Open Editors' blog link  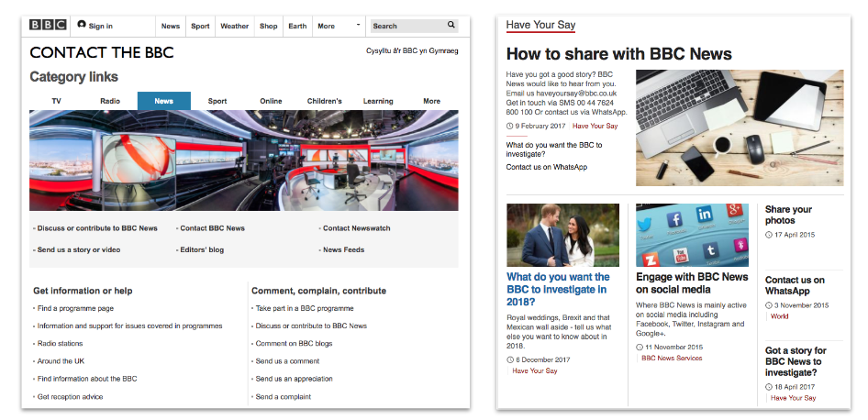point(202,249)
